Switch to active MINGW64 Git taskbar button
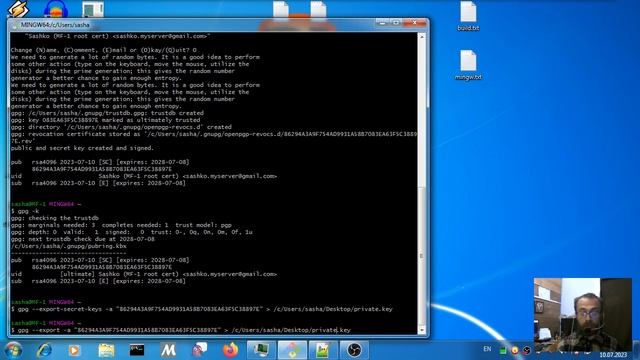The width and height of the screenshot is (640, 360). click(292, 350)
